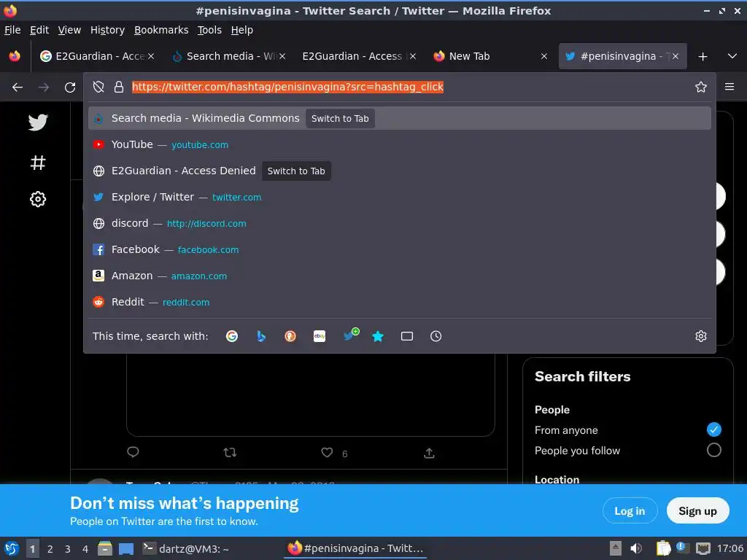This screenshot has width=747, height=560.
Task: Click the Log in button
Action: (630, 511)
